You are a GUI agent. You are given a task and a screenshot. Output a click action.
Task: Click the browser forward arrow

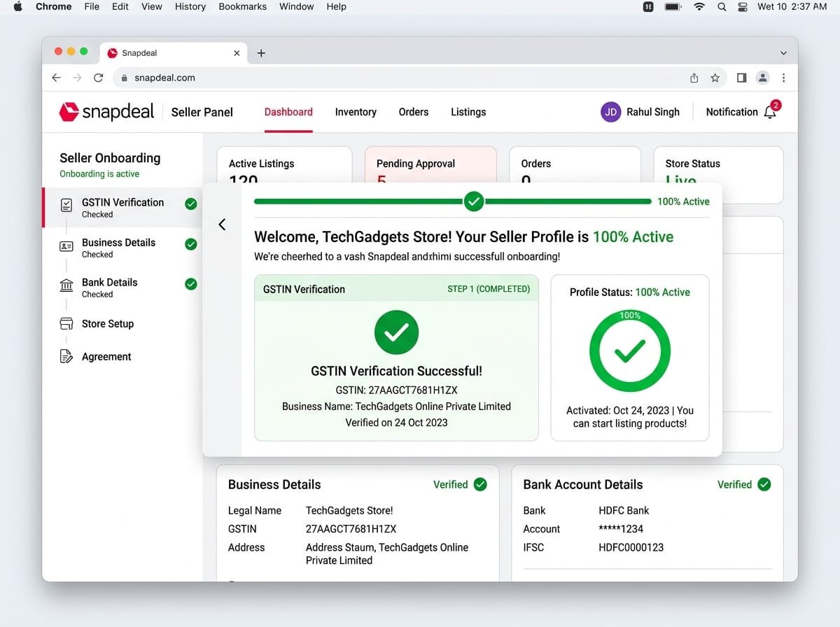point(78,78)
